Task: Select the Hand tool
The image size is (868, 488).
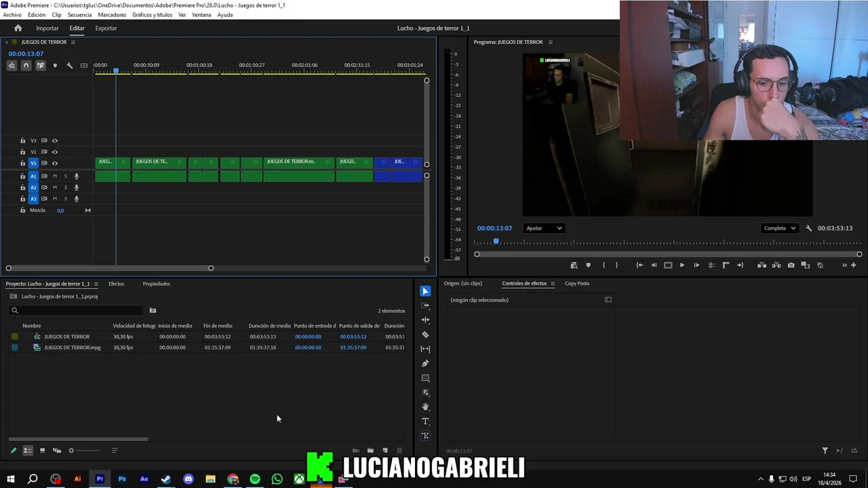Action: [x=425, y=407]
